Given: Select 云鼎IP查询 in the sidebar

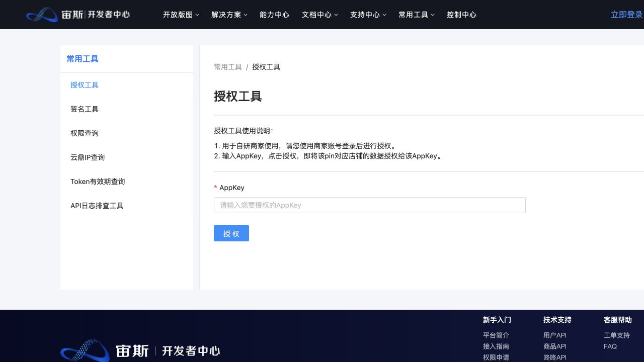Looking at the screenshot, I should click(127, 157).
